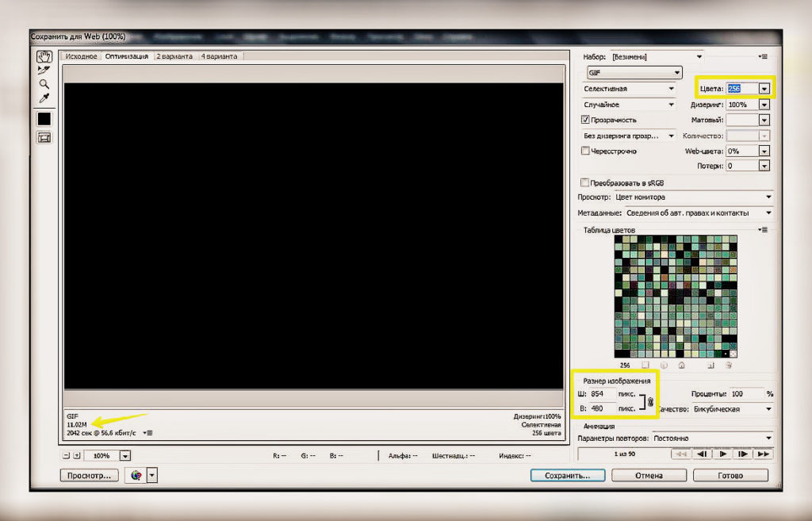Screen dimensions: 812x521
Task: Click the browser preview icon
Action: (136, 475)
